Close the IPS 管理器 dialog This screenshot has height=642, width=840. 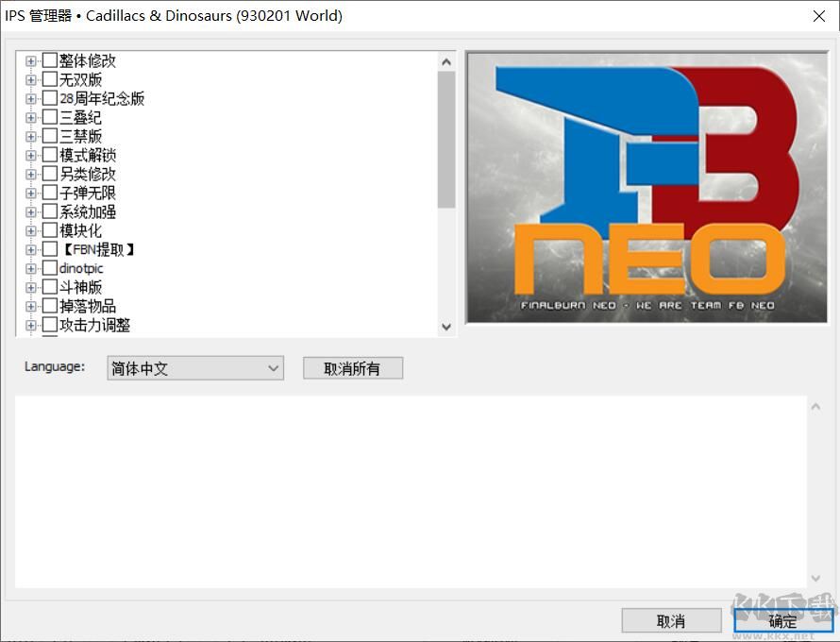(818, 16)
